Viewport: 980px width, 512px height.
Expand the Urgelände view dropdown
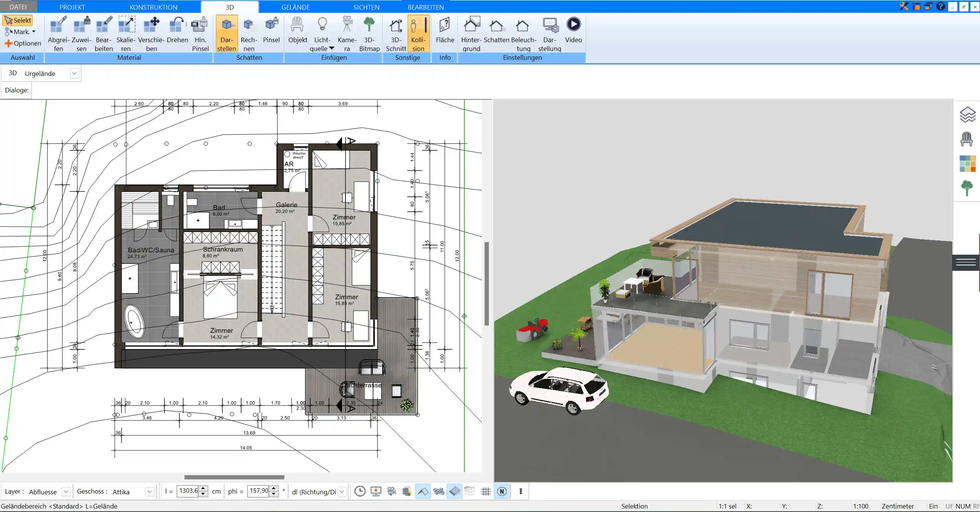click(75, 73)
